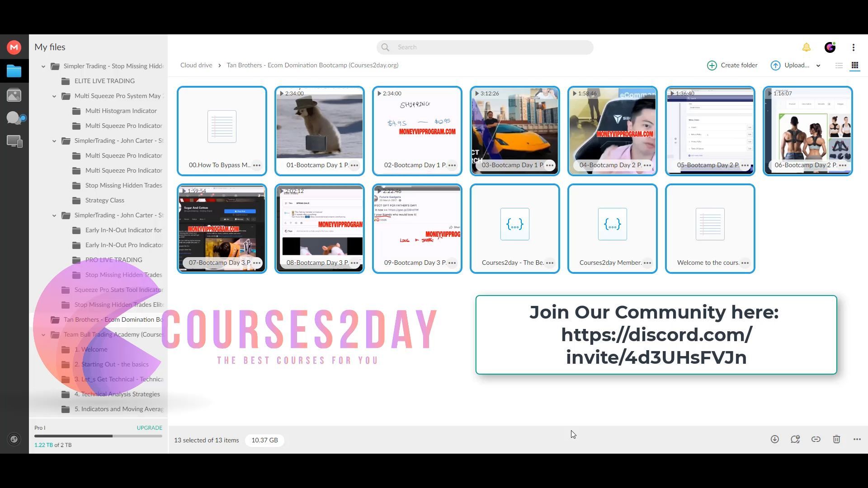Collapse Simpler Trading - Stop Missing Hidden folder
The width and height of the screenshot is (868, 488).
tap(43, 66)
